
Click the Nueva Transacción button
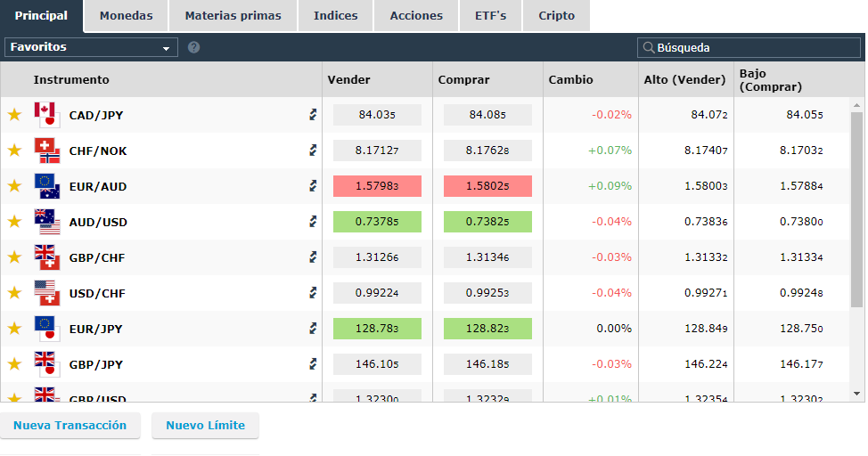point(70,426)
